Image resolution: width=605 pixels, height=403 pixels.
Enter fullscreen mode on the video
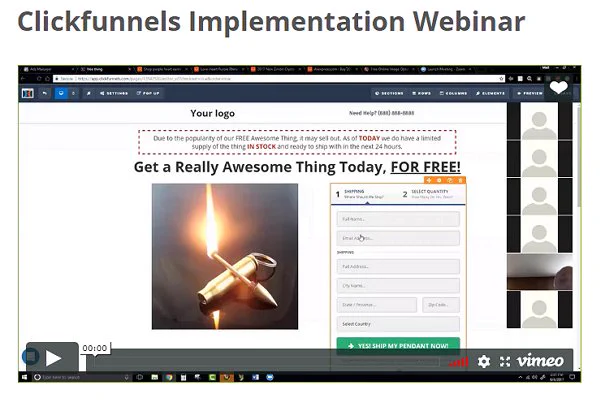pyautogui.click(x=505, y=361)
